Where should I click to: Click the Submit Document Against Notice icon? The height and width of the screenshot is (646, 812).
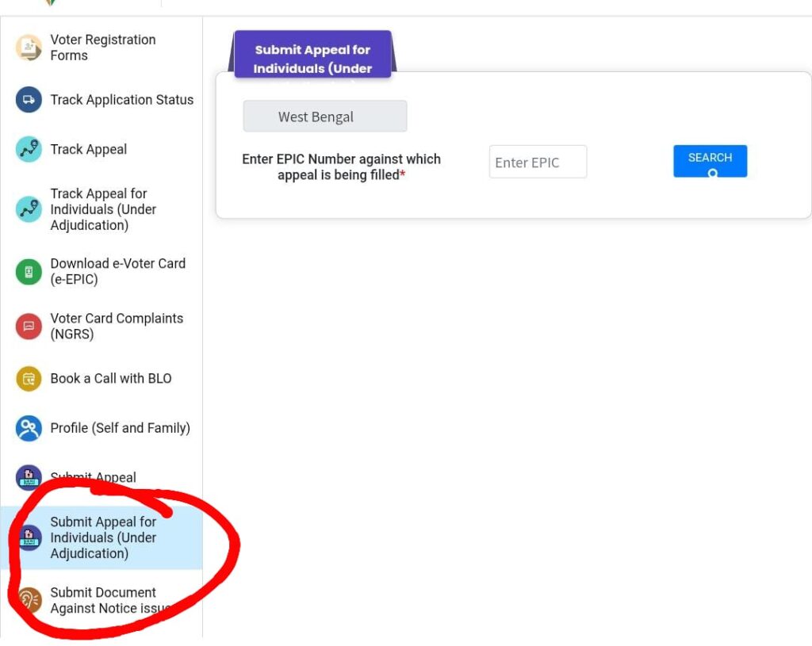[29, 600]
